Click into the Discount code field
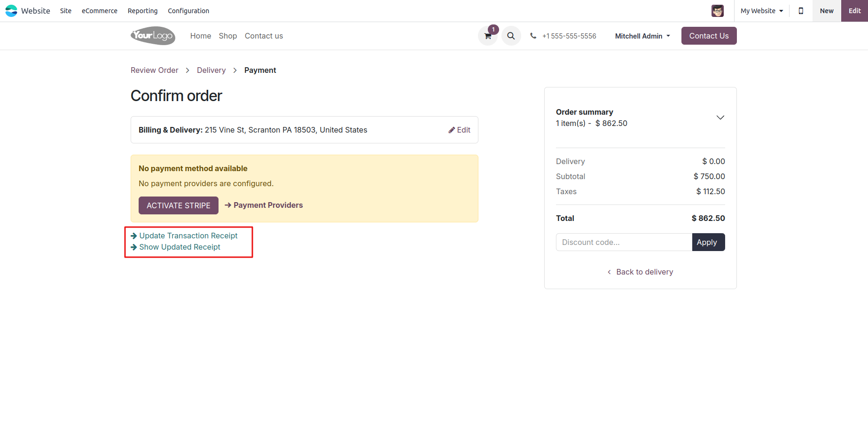This screenshot has width=868, height=433. click(624, 242)
